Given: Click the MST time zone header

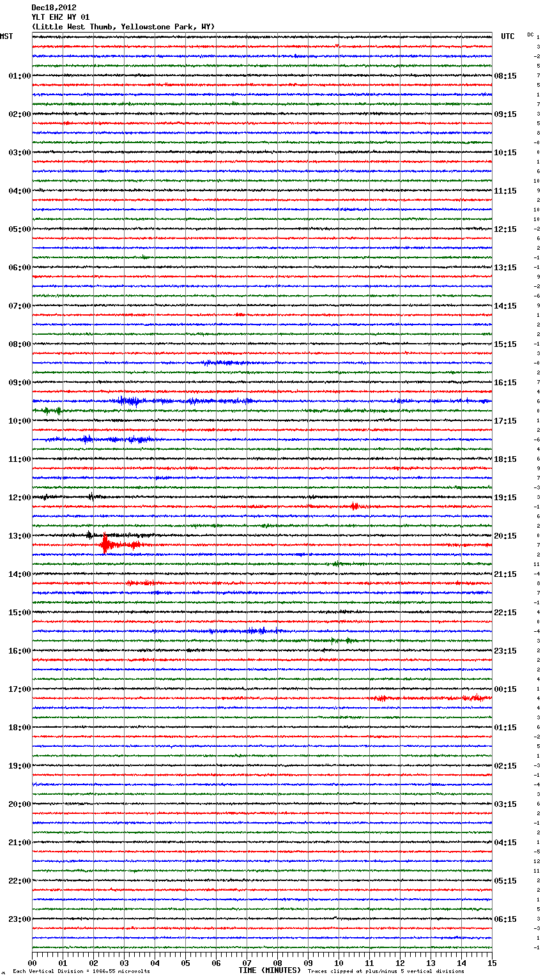Looking at the screenshot, I should pyautogui.click(x=6, y=36).
